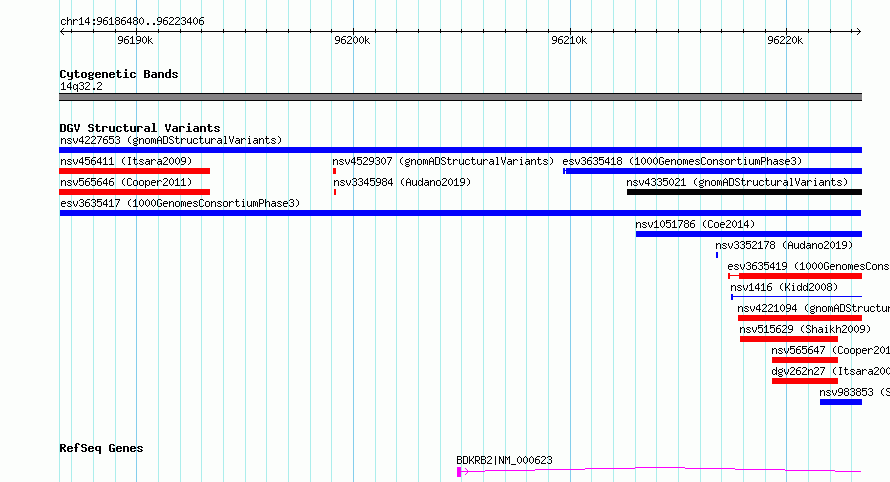Click the nsv983853 variant label
This screenshot has height=482, width=890.
(854, 392)
